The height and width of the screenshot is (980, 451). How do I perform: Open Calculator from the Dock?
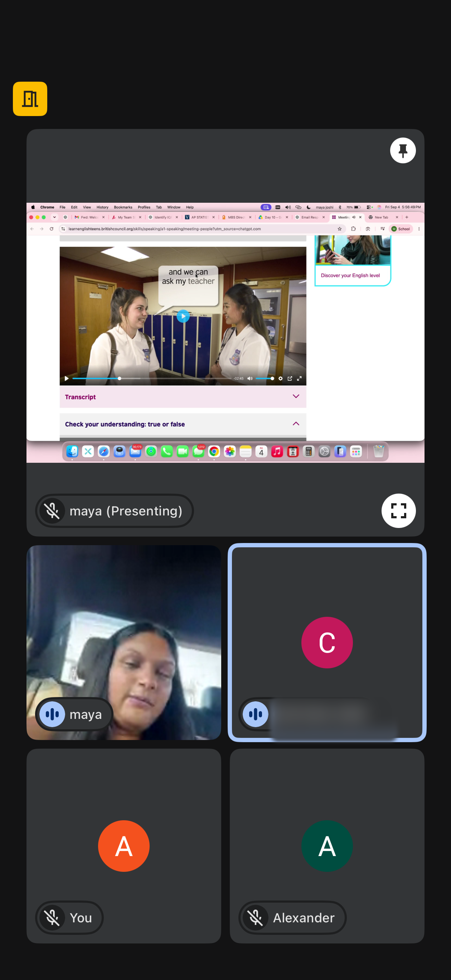pyautogui.click(x=309, y=452)
